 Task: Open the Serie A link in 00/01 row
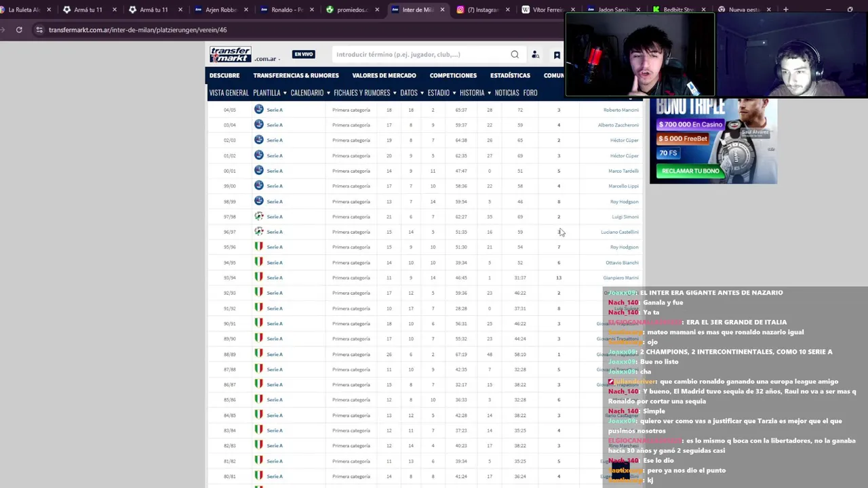(275, 171)
